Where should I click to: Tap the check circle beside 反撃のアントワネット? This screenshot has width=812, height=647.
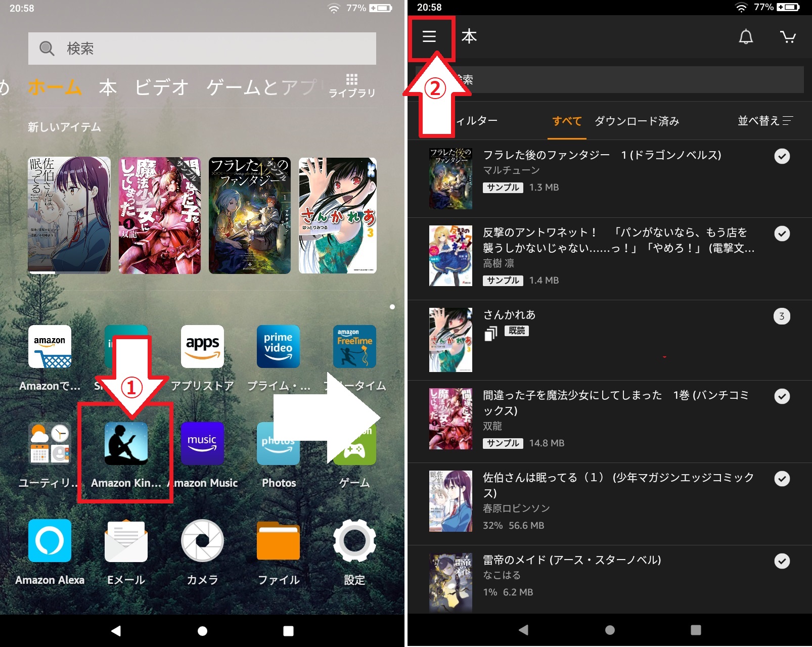click(782, 234)
